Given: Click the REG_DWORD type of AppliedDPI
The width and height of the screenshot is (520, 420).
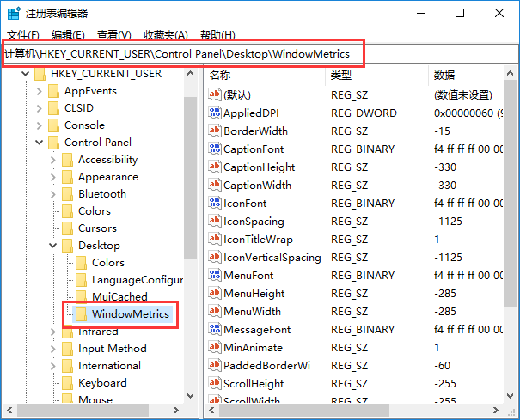Looking at the screenshot, I should click(x=364, y=113).
